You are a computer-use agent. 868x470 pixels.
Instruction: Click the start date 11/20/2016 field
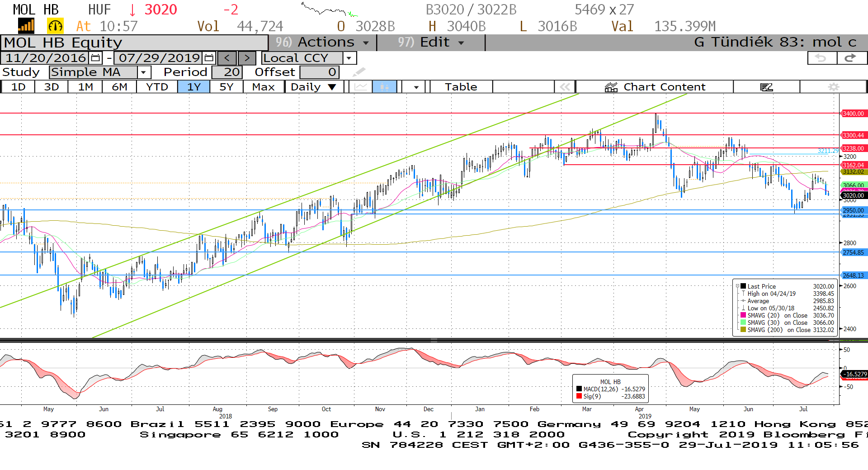pyautogui.click(x=46, y=58)
